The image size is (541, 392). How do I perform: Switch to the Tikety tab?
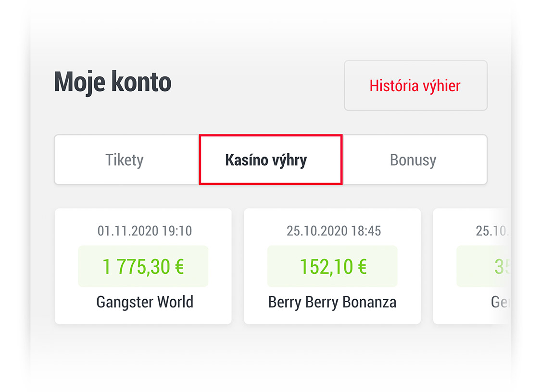click(124, 160)
